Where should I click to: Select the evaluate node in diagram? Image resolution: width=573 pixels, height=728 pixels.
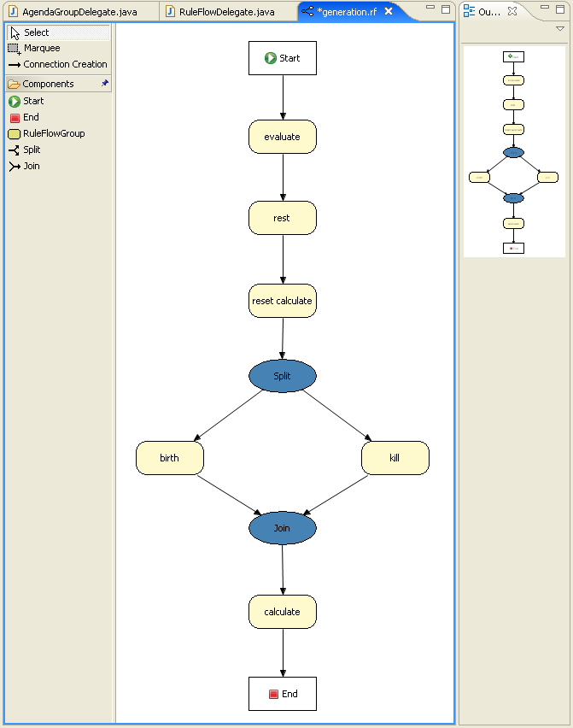pyautogui.click(x=283, y=137)
